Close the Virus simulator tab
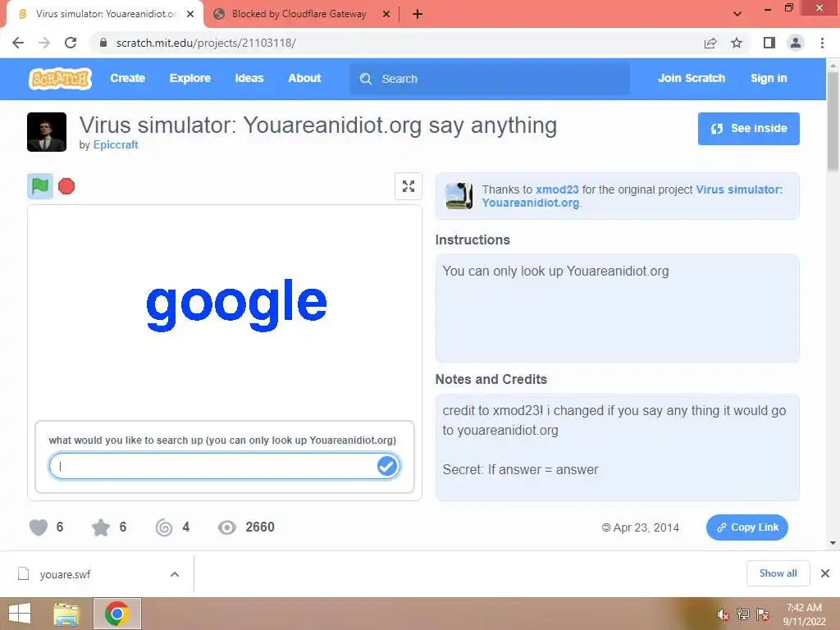 [x=190, y=14]
